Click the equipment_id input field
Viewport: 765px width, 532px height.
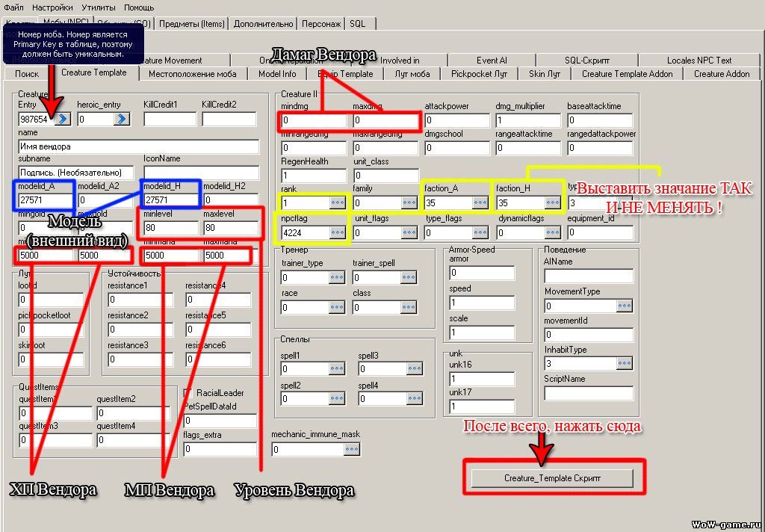(x=600, y=233)
